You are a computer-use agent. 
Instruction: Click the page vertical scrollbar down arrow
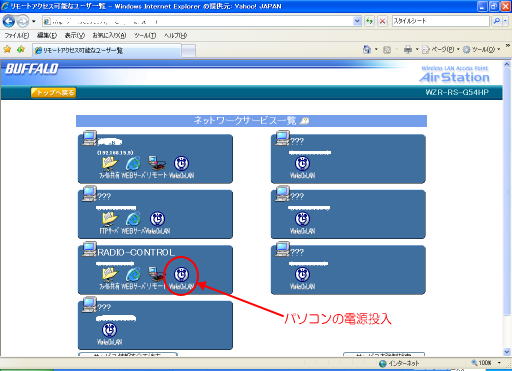click(x=507, y=352)
